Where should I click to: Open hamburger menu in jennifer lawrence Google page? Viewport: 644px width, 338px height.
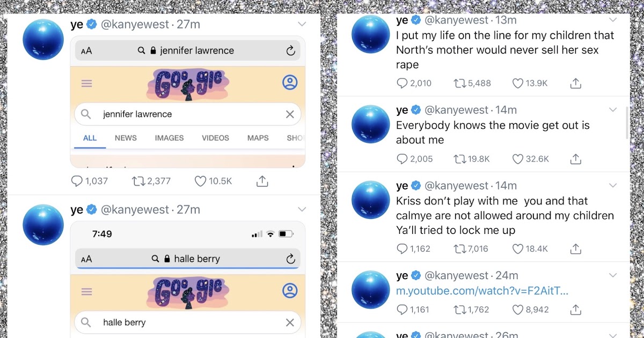point(86,84)
